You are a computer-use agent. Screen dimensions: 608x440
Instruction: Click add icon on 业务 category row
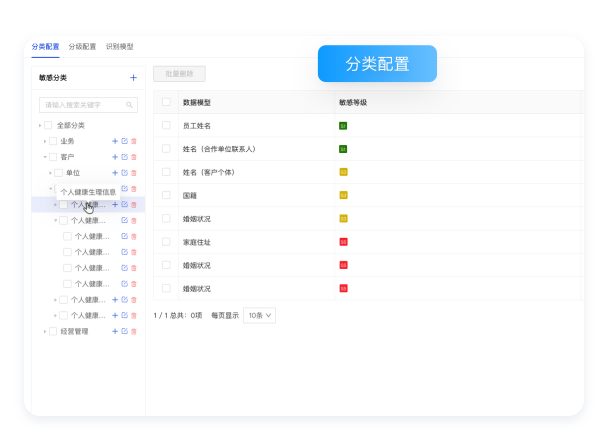(x=115, y=141)
